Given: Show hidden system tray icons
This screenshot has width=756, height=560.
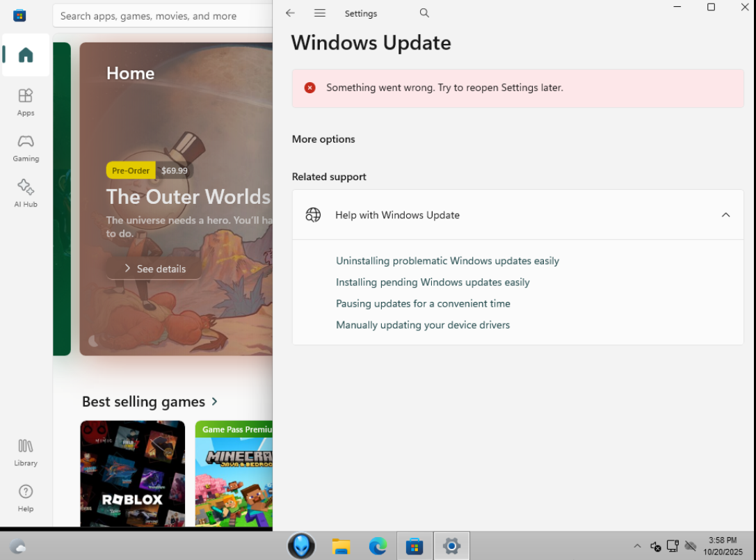Looking at the screenshot, I should click(637, 546).
